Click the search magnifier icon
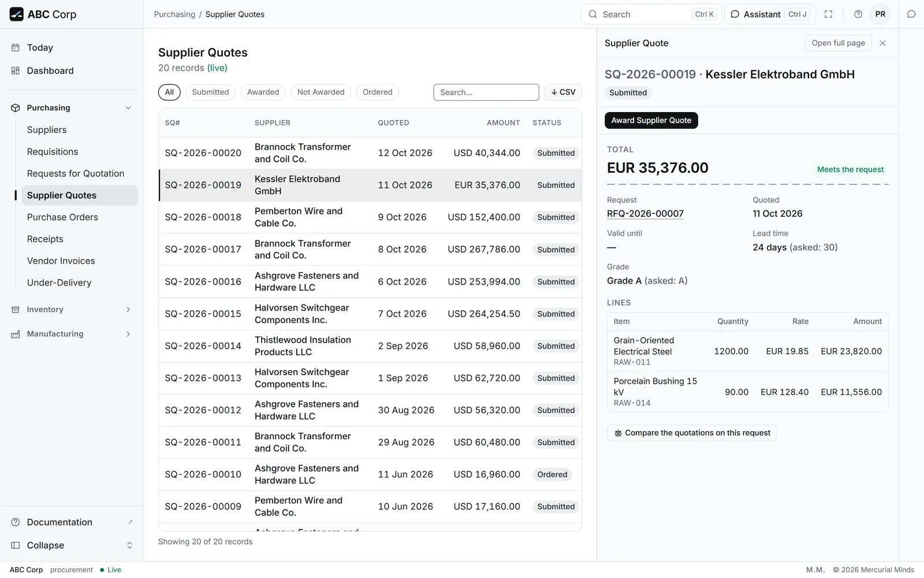924x578 pixels. [593, 14]
